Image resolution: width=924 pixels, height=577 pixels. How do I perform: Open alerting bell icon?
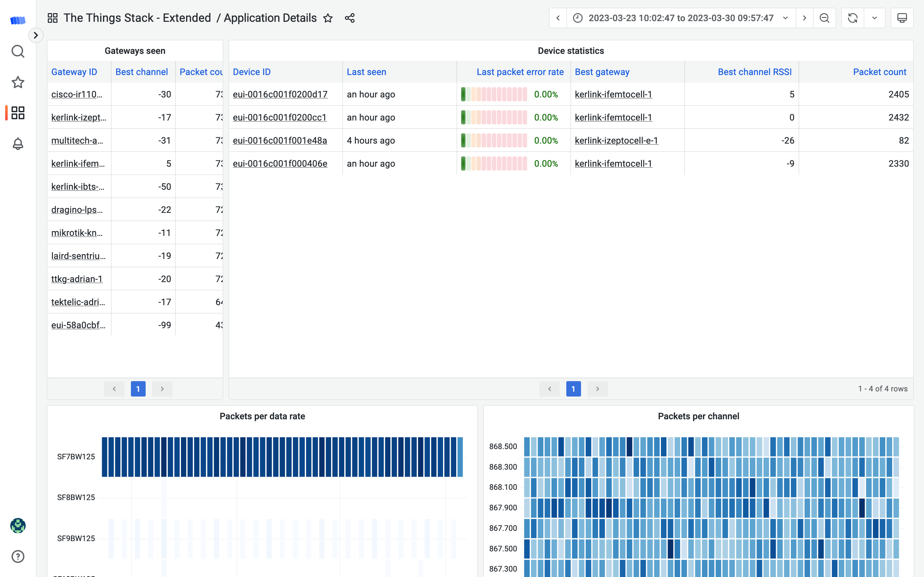click(18, 144)
